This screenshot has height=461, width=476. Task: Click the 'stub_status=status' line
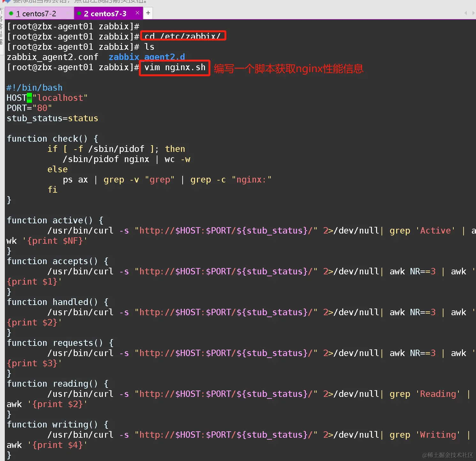point(52,118)
